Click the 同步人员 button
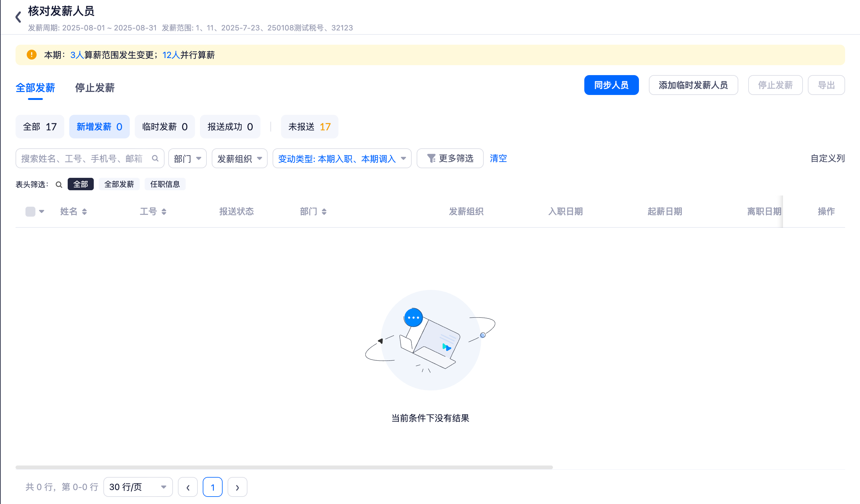Viewport: 860px width, 504px height. pos(611,85)
